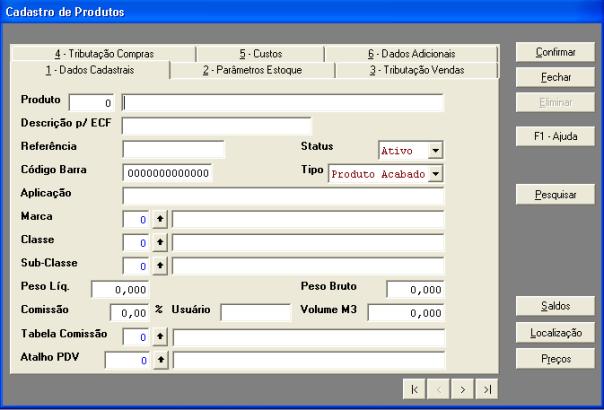
Task: Click Atalho PDV description field
Action: 309,361
